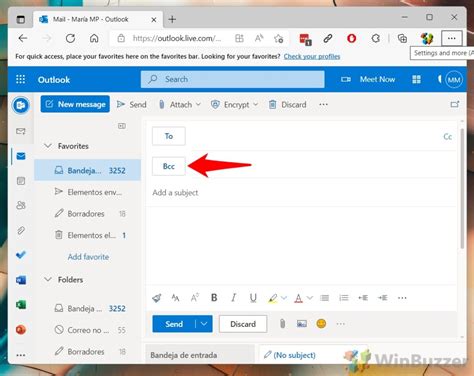Apply italic formatting
Image resolution: width=474 pixels, height=376 pixels.
coord(234,298)
